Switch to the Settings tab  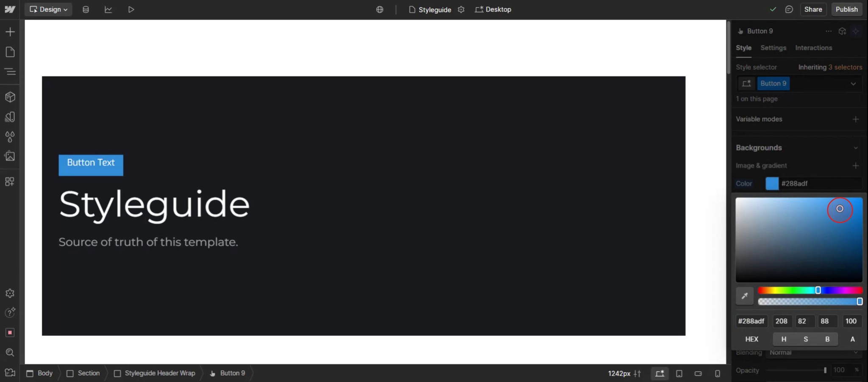(772, 48)
